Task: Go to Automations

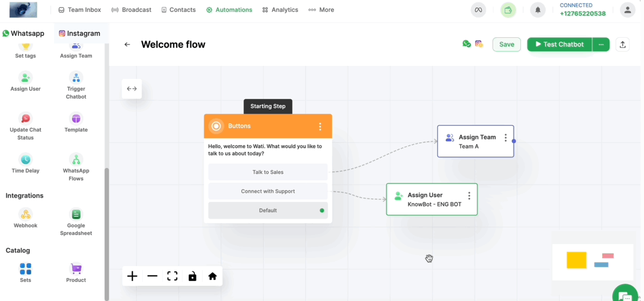Action: pyautogui.click(x=229, y=10)
